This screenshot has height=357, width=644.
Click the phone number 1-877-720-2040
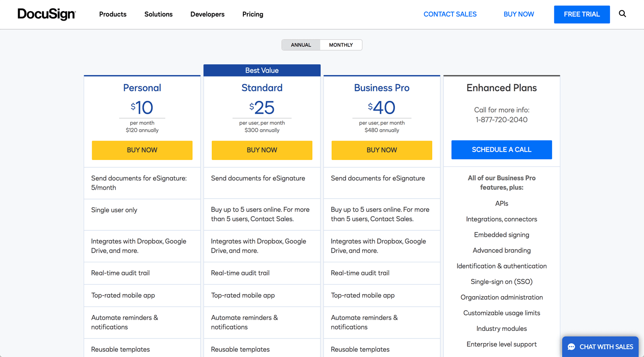tap(501, 120)
